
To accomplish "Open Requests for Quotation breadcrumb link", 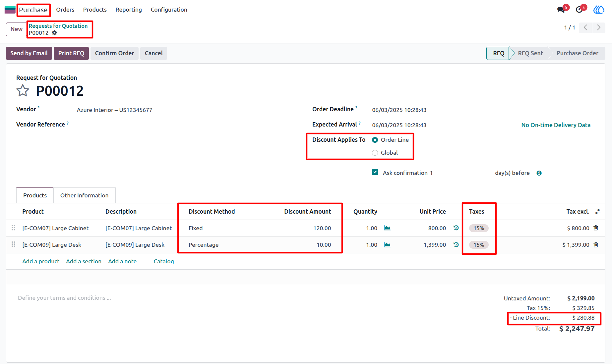I will (x=58, y=26).
